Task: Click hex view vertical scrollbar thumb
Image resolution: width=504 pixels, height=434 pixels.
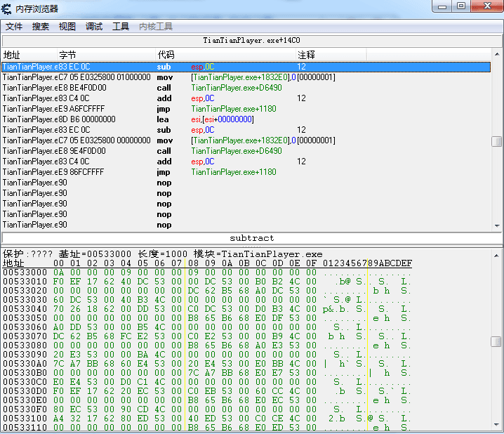Action: pos(496,341)
